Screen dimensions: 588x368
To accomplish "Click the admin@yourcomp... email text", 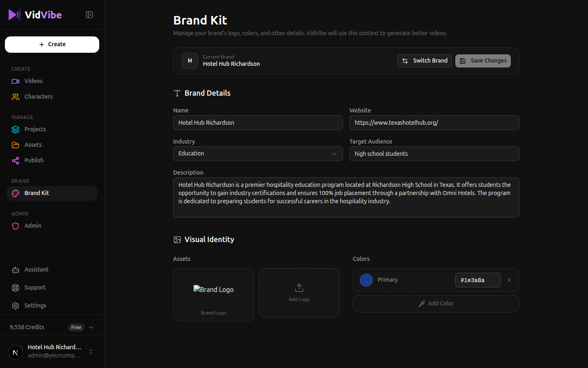I will [54, 355].
